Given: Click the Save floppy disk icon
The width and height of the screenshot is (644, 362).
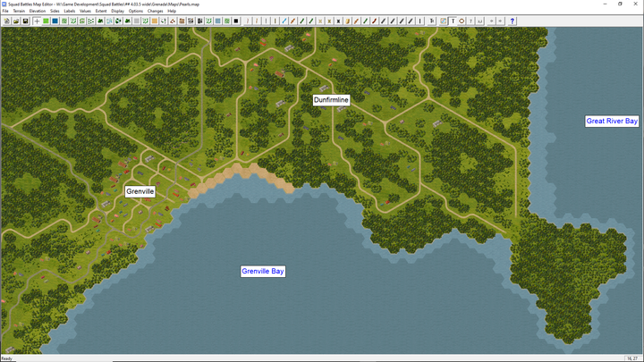Looking at the screenshot, I should pyautogui.click(x=25, y=21).
